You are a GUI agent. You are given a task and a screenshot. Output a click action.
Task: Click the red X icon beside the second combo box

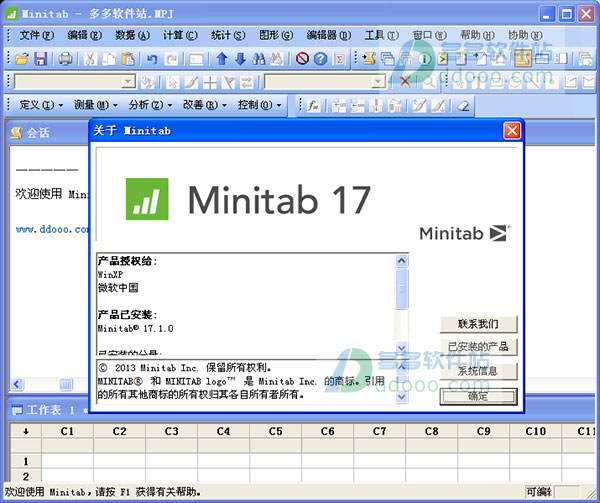coord(405,81)
